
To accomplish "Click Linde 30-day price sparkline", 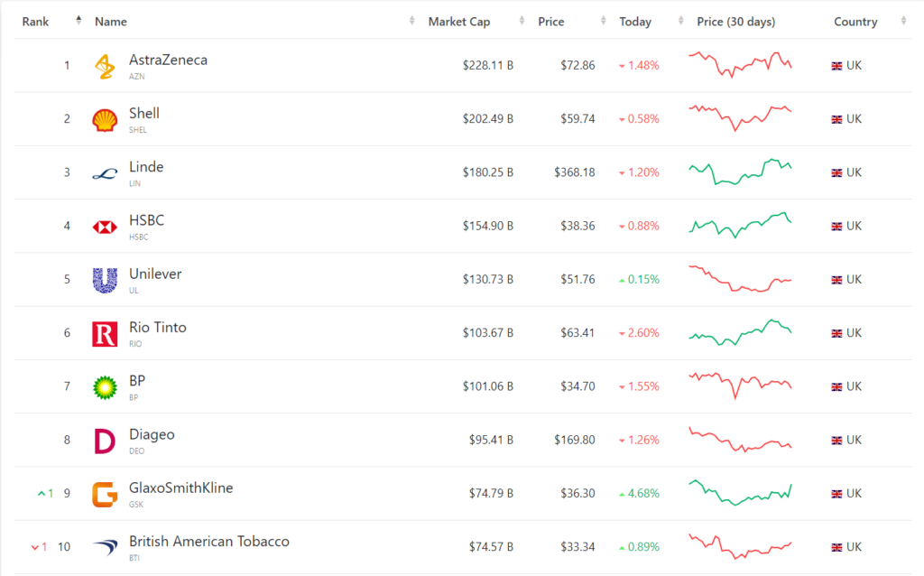I will pyautogui.click(x=740, y=172).
